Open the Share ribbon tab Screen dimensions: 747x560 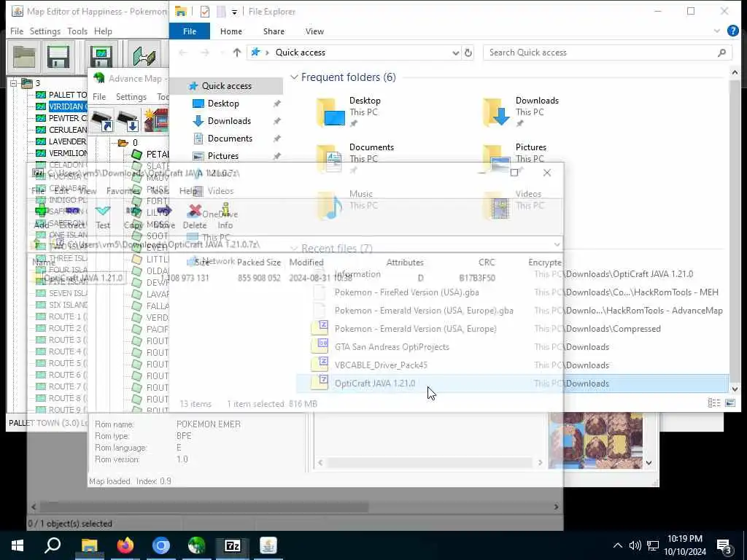(274, 31)
